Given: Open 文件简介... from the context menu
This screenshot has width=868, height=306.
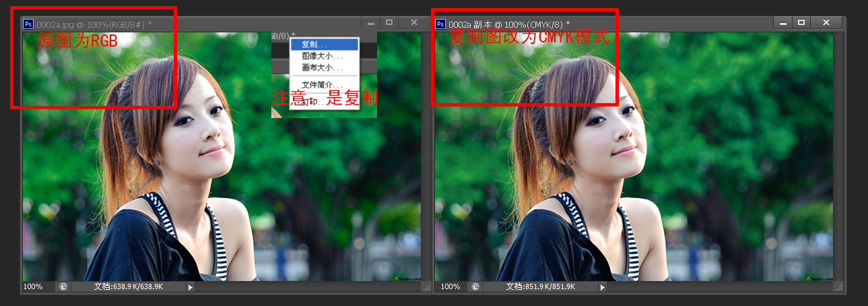Looking at the screenshot, I should 324,85.
